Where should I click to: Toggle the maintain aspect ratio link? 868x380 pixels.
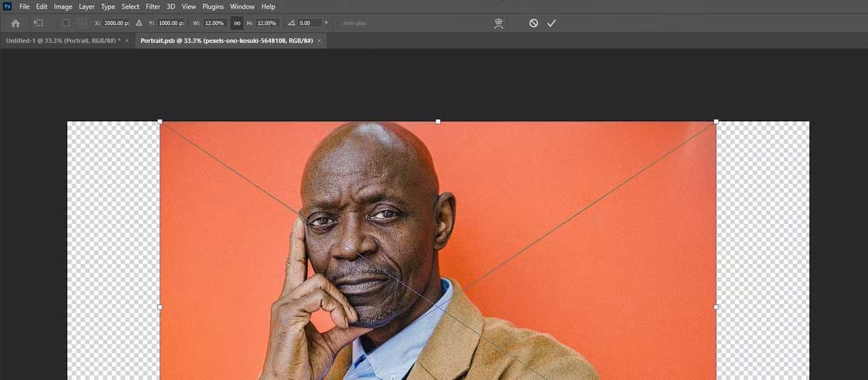point(237,23)
